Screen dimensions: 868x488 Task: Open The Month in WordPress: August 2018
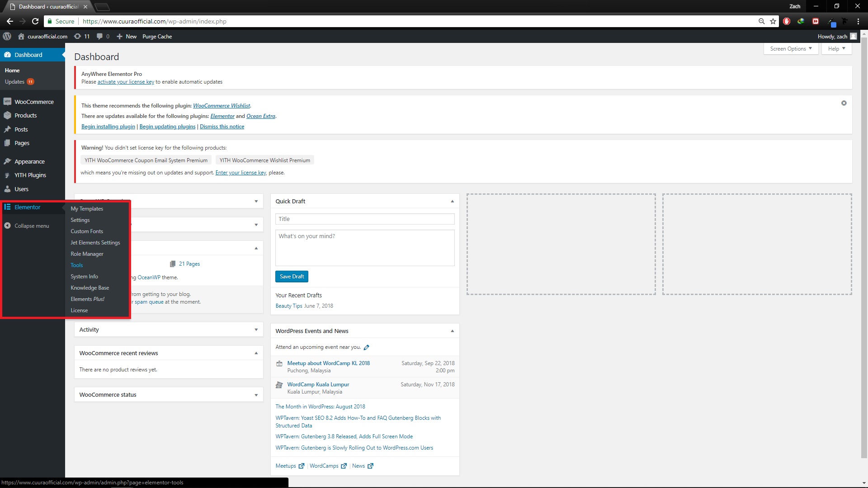[320, 407]
